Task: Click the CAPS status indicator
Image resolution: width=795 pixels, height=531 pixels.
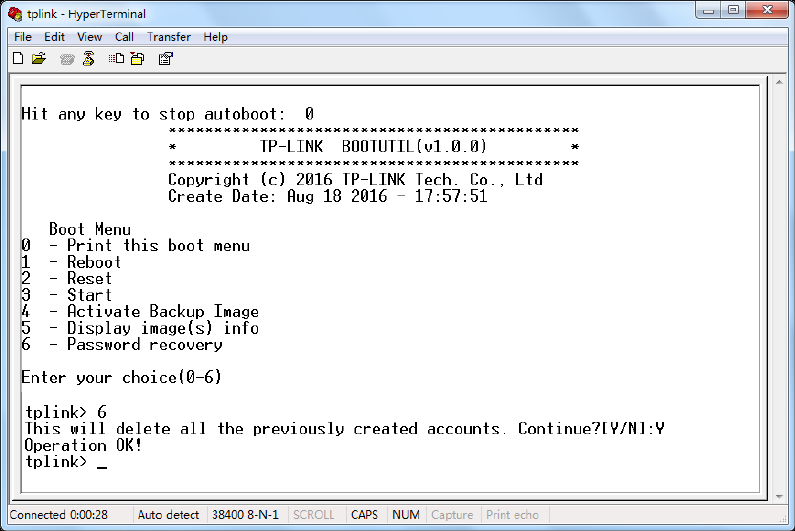Action: click(365, 515)
